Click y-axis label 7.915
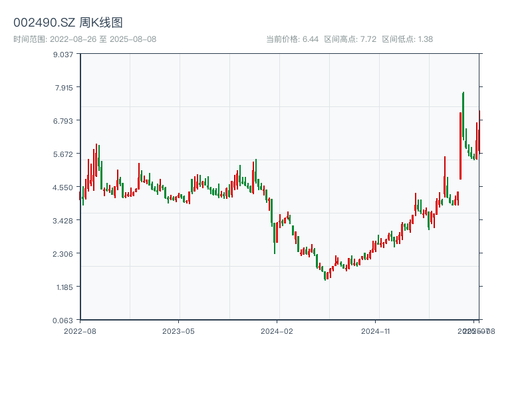532x399 pixels. (64, 88)
